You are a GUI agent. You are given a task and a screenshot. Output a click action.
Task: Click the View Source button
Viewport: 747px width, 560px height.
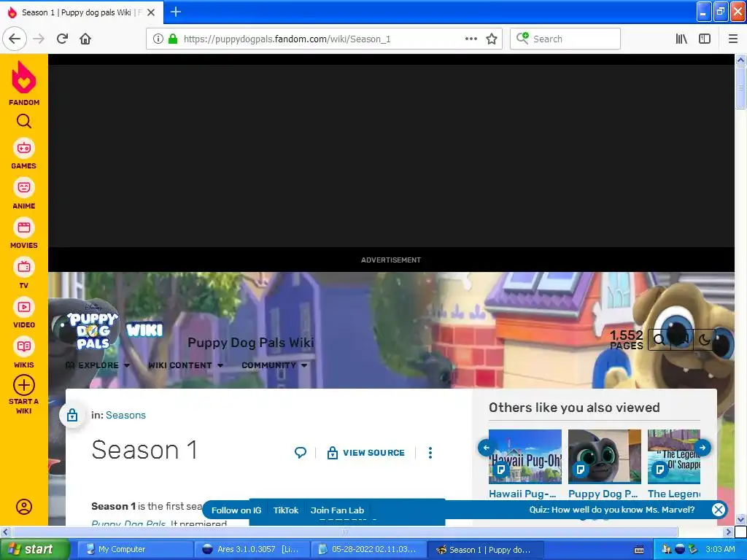click(365, 452)
